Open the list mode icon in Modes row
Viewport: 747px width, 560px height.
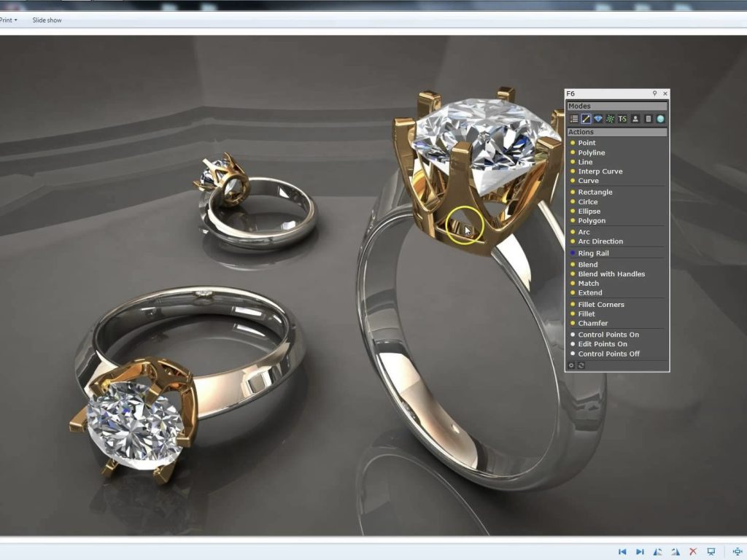point(574,119)
